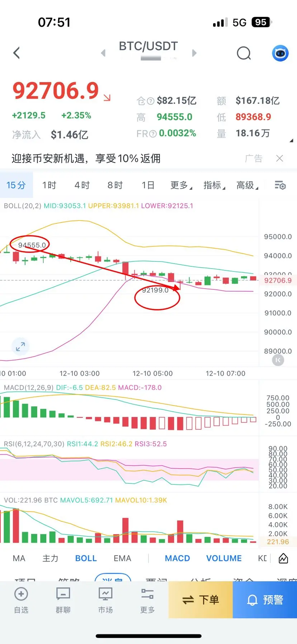Expand the 更多 timeframe dropdown
Image resolution: width=297 pixels, height=644 pixels.
pos(181,185)
